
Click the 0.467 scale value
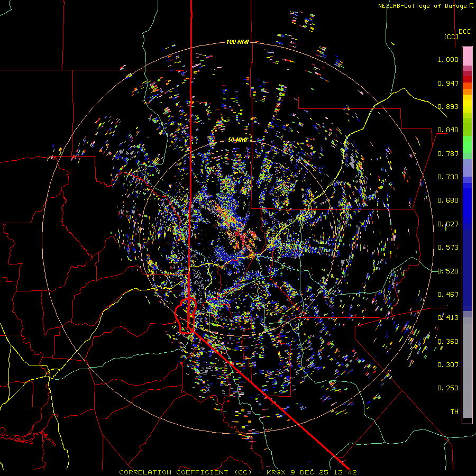448,295
